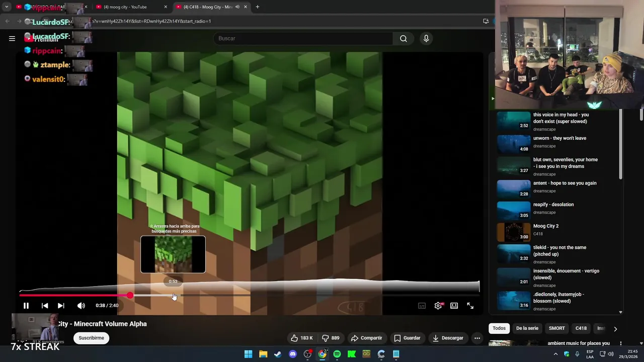Play '.diedlonely, ihatemyjob - blossom' thumbnail
This screenshot has height=362, width=644.
click(514, 300)
